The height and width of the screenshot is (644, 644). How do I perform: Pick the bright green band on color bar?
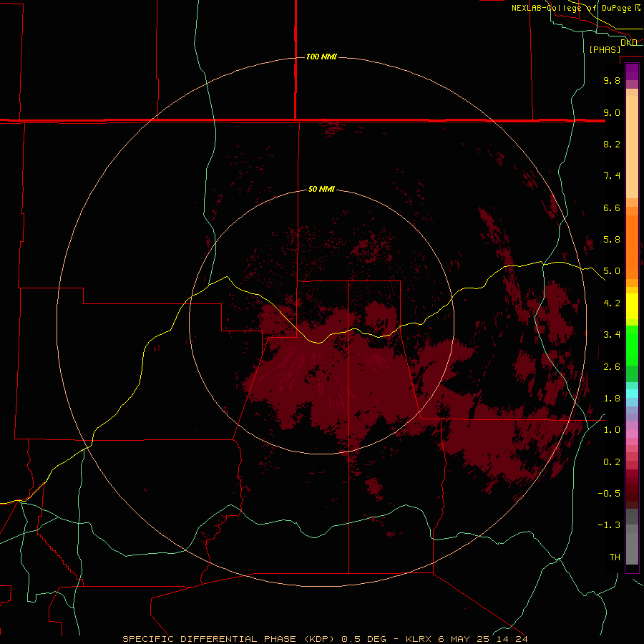point(632,346)
